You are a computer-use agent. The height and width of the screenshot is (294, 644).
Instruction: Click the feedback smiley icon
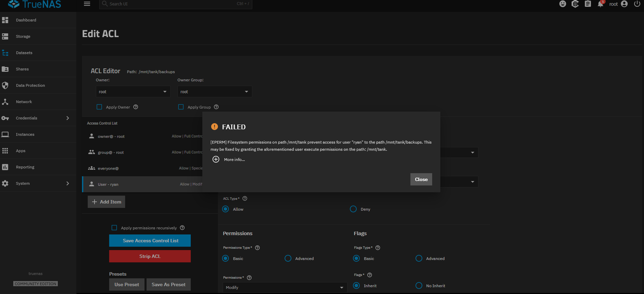click(563, 4)
